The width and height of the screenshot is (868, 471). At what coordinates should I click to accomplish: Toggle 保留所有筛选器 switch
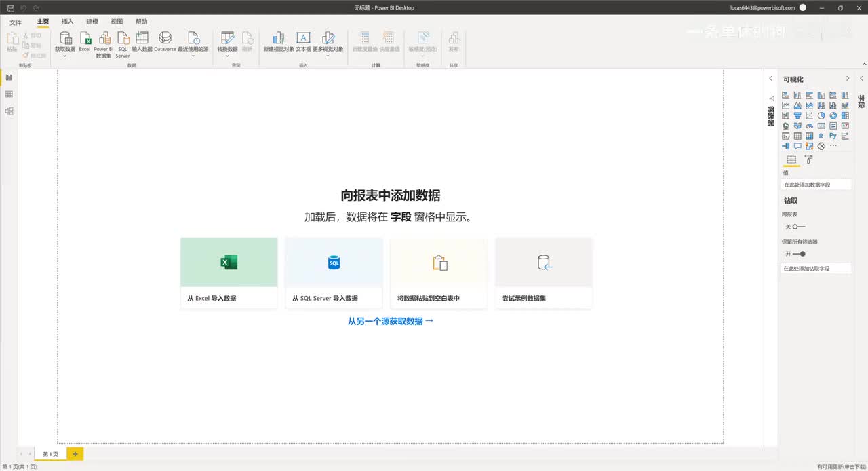coord(799,254)
